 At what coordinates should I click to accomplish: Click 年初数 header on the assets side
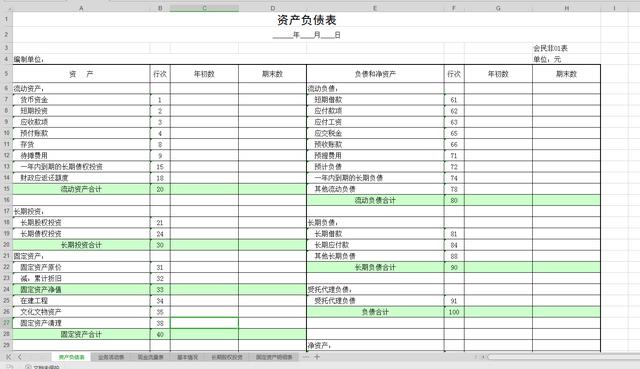[204, 74]
